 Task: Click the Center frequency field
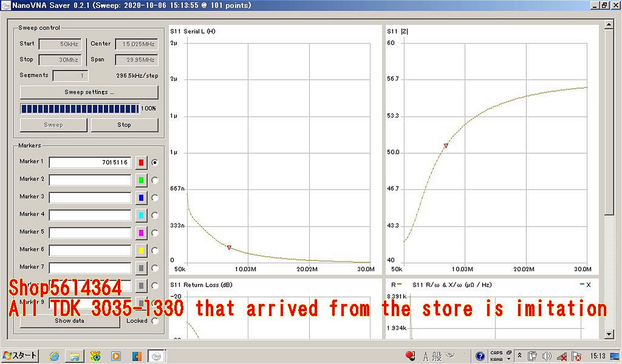coord(136,44)
